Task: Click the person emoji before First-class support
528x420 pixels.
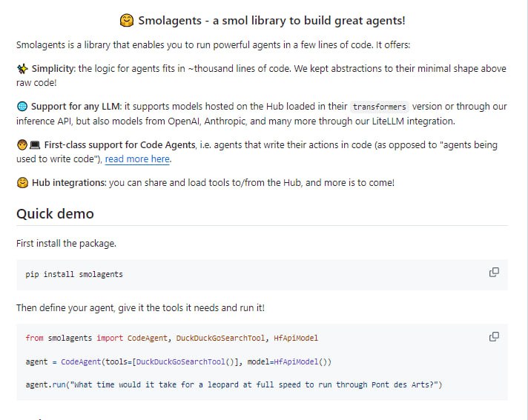Action: pos(22,145)
